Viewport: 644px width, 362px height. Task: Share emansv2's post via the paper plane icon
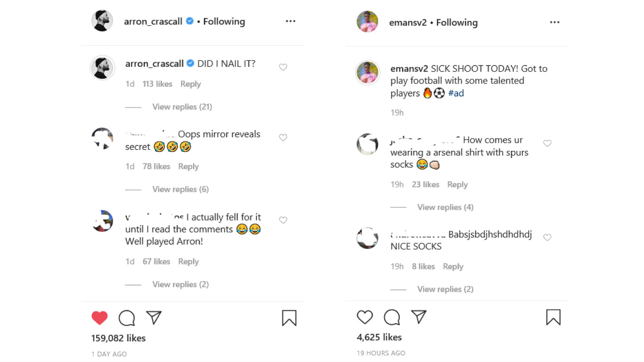[x=419, y=316]
